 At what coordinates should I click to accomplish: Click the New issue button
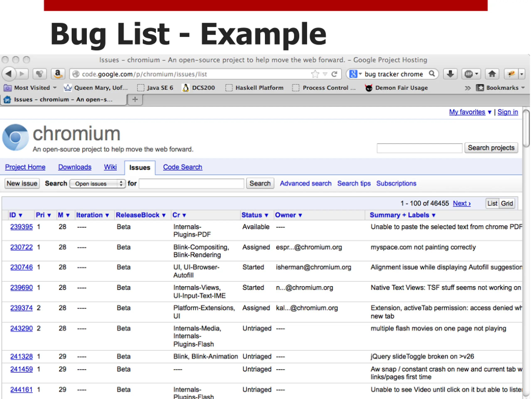(22, 183)
